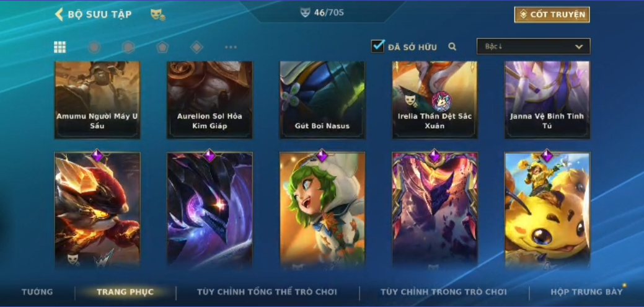Go back using the Bộ Sưu Tập arrow
This screenshot has width=644, height=307.
(x=59, y=14)
